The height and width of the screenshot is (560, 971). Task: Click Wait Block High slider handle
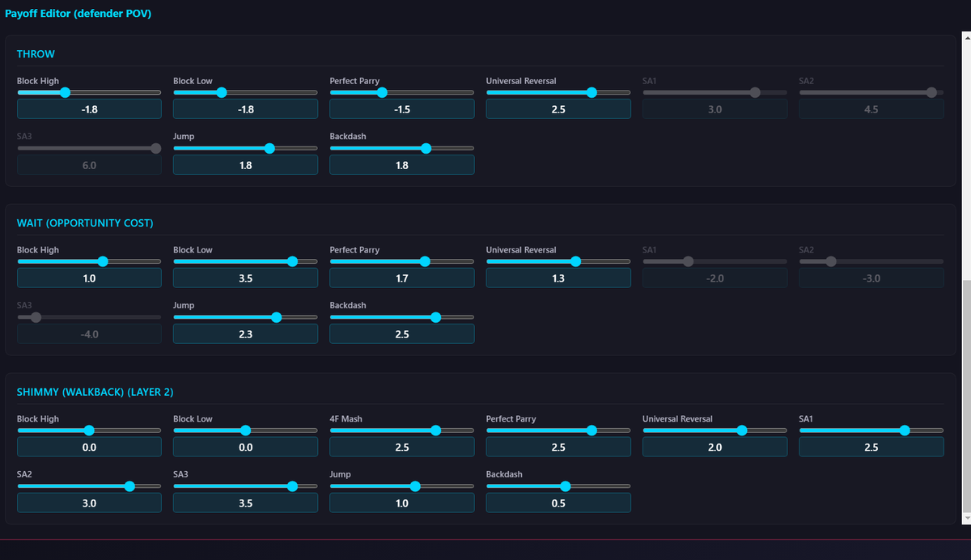103,261
